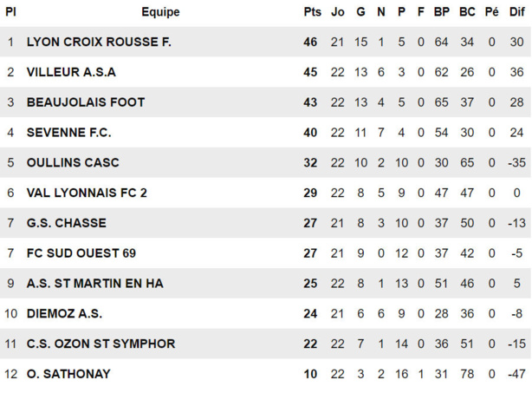The width and height of the screenshot is (532, 393).
Task: Click the Pé column header
Action: [491, 12]
